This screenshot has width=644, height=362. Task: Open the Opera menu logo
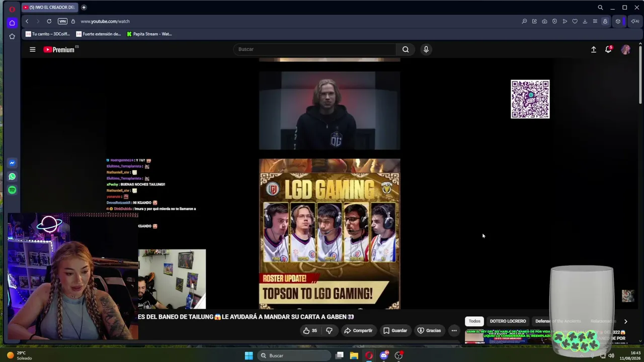12,9
